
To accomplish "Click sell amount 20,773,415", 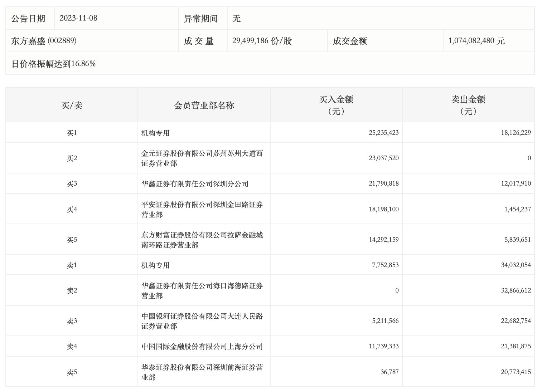I will 516,372.
